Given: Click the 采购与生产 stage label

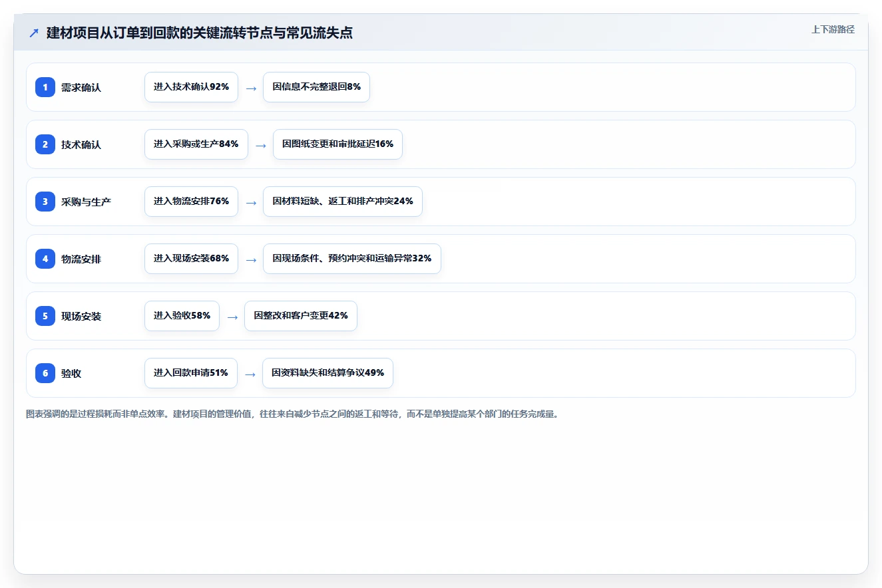Looking at the screenshot, I should pyautogui.click(x=86, y=202).
